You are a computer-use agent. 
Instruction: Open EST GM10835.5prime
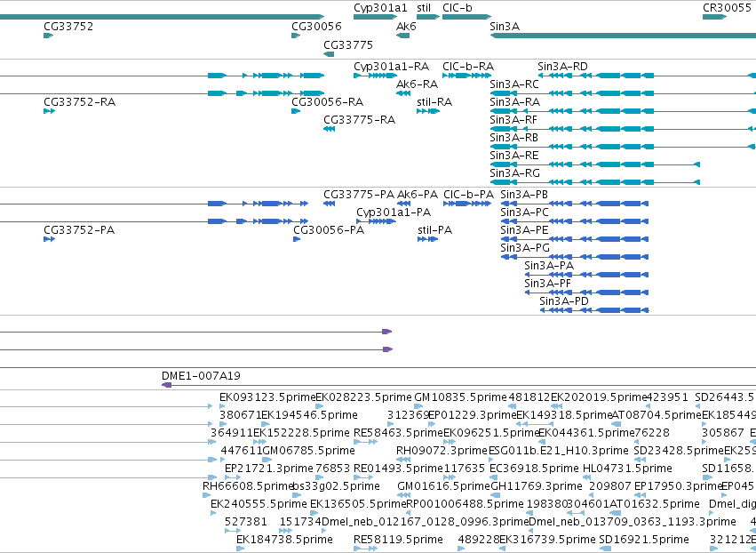click(460, 397)
